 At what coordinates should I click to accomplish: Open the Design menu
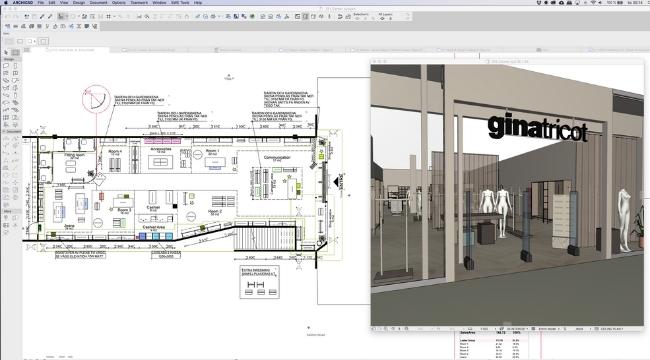79,2
